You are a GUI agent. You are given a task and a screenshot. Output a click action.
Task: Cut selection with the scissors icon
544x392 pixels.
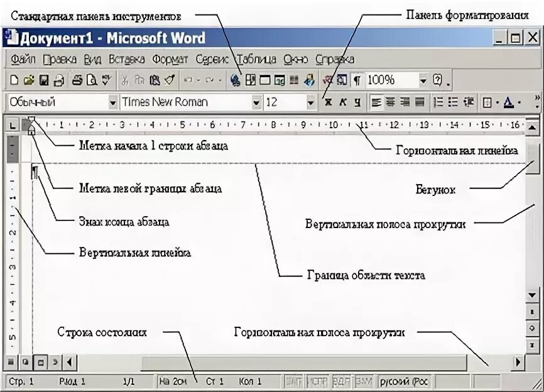pos(125,80)
